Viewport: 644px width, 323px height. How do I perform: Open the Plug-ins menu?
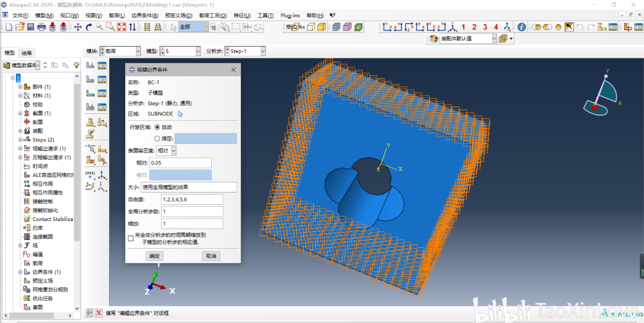[x=290, y=15]
